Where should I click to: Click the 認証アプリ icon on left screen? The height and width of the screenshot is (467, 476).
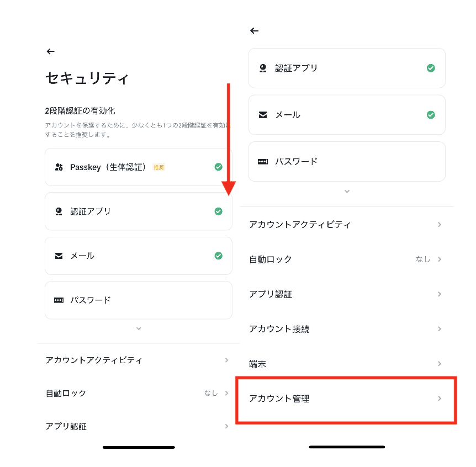click(59, 211)
